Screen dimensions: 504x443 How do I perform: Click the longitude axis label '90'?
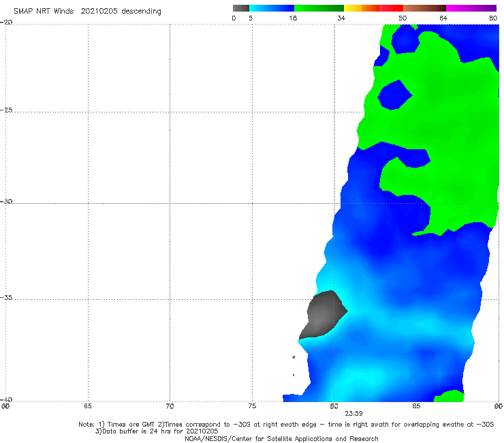click(x=499, y=406)
